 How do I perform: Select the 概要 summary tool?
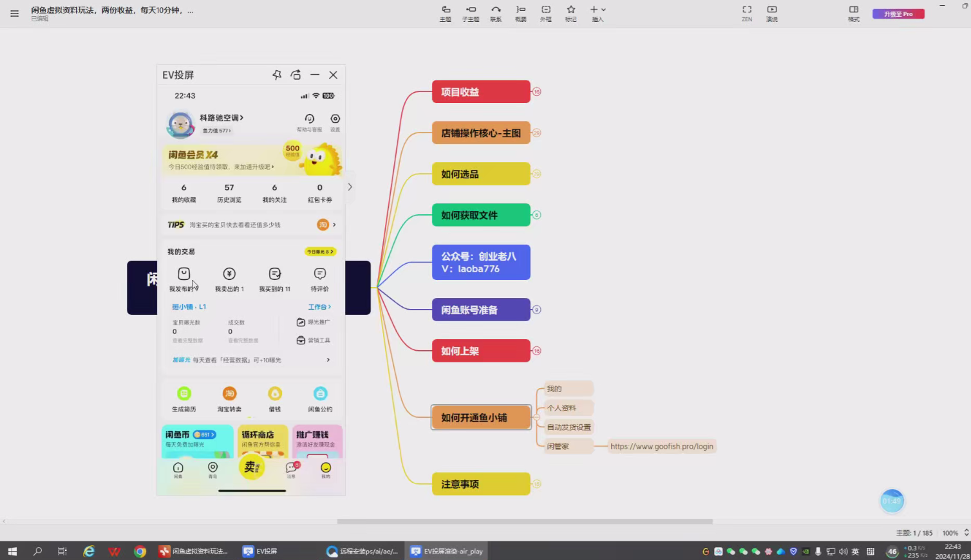521,14
